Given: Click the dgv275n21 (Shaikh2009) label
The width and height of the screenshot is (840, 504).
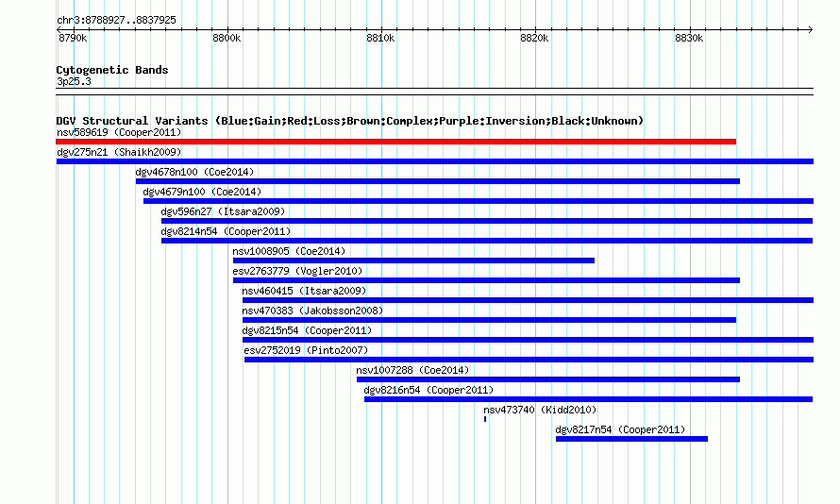Looking at the screenshot, I should click(119, 152).
